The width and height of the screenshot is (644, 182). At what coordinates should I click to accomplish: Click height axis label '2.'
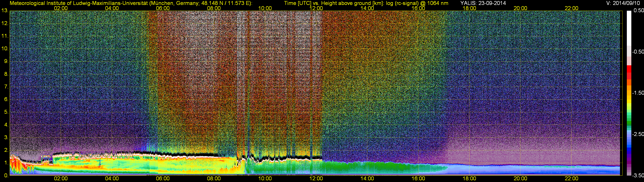tap(6, 150)
